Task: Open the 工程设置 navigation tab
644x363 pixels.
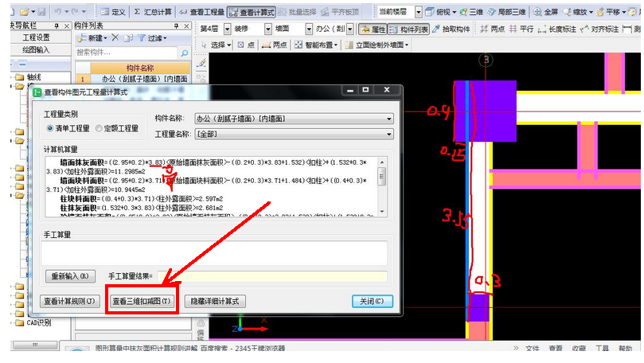Action: (x=36, y=37)
